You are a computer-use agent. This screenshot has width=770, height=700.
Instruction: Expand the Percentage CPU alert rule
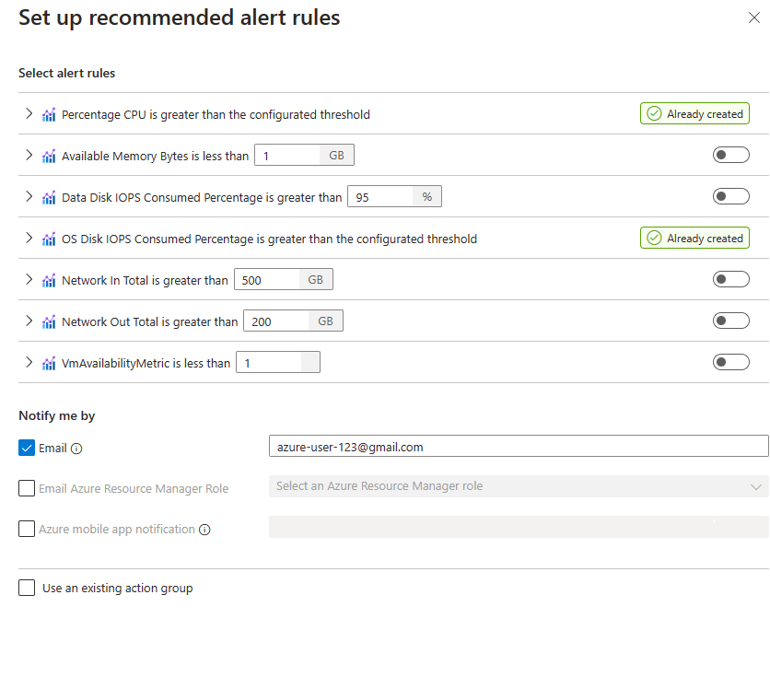[x=28, y=114]
